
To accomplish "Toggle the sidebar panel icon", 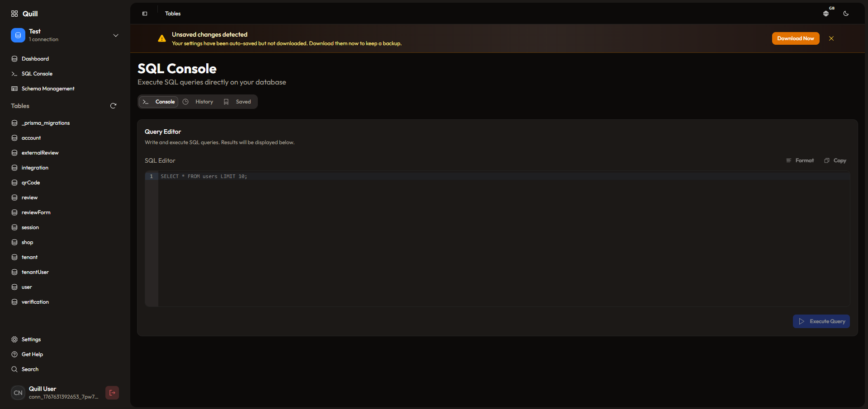I will pos(145,14).
